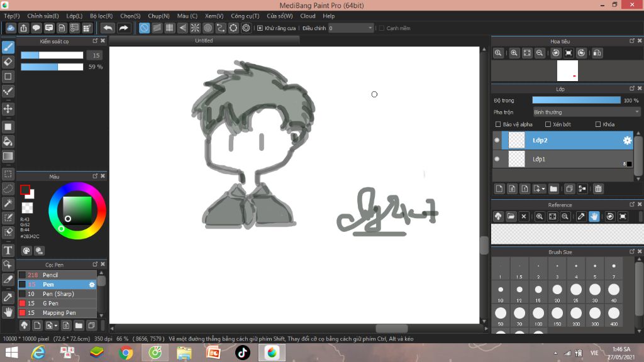Select the Pen (Sharp) brush
Image resolution: width=644 pixels, height=362 pixels.
(57, 294)
